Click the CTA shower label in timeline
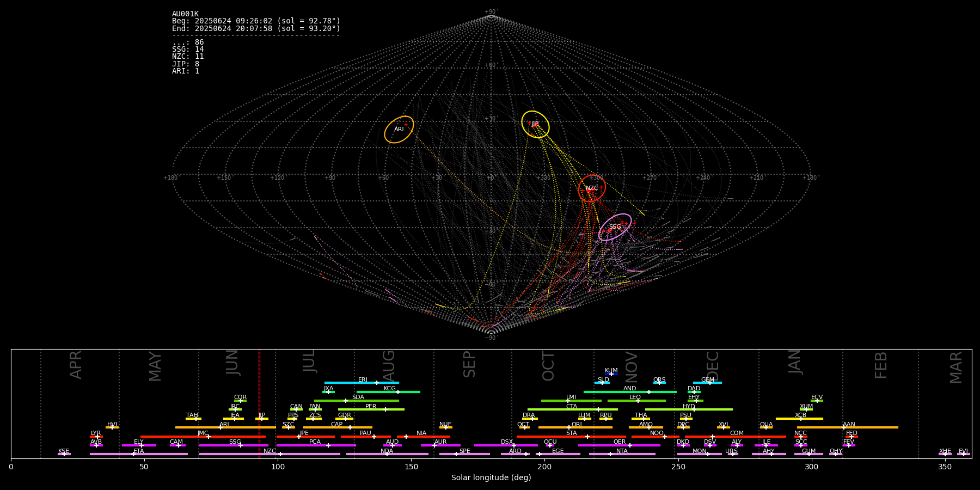 [572, 407]
